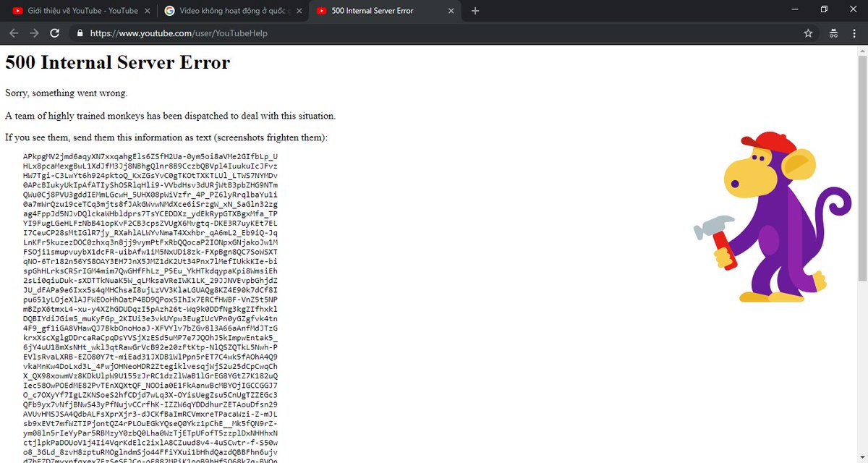Click the send them this information sentence
868x463 pixels.
click(166, 137)
